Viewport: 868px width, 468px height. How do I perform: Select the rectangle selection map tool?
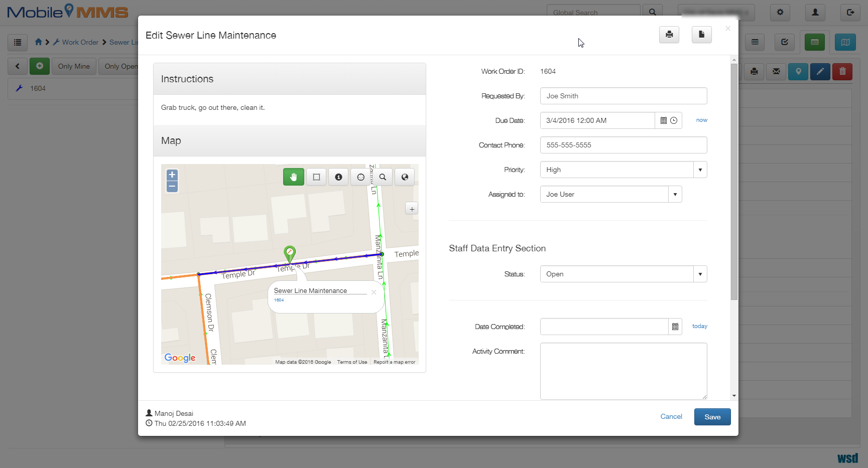pos(316,177)
